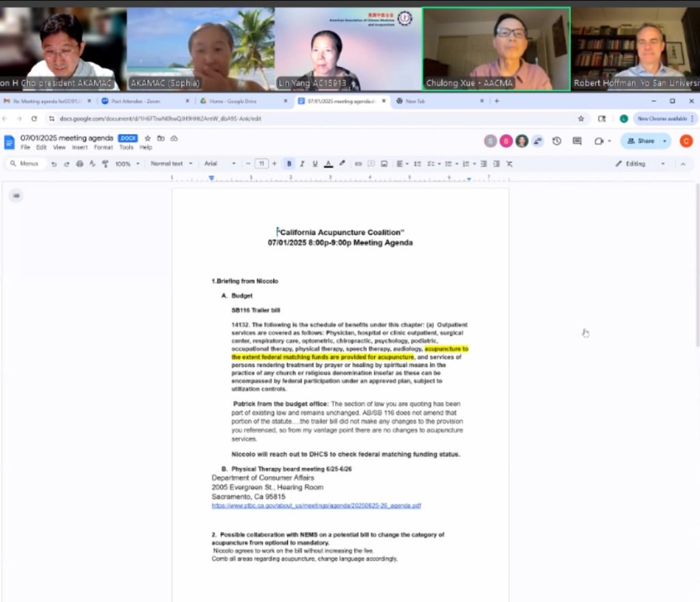Viewport: 700px width, 602px height.
Task: Open the ptbc.ca.gov agenda PDF link
Action: [316, 506]
